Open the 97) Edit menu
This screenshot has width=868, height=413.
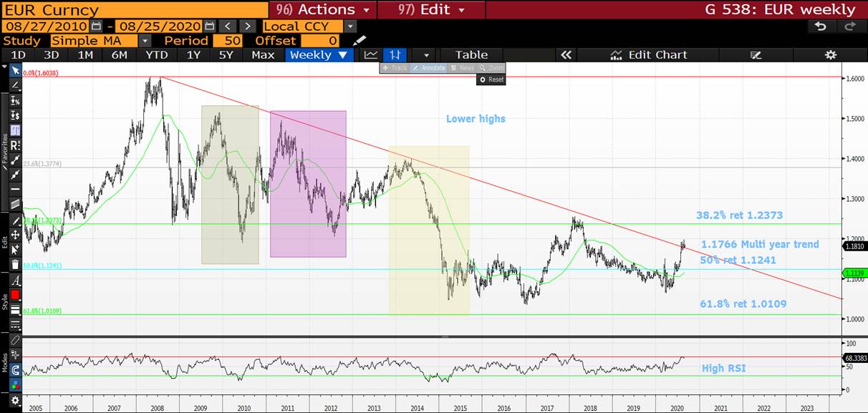click(431, 9)
